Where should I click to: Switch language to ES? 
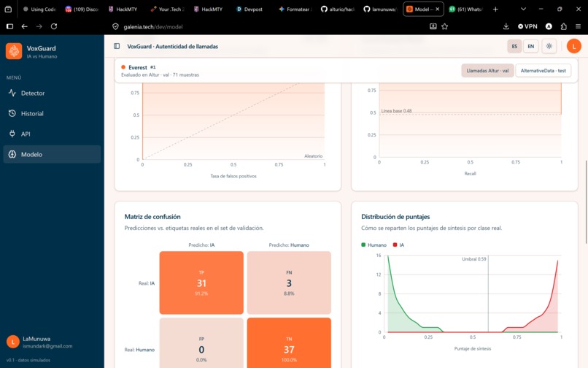[514, 46]
